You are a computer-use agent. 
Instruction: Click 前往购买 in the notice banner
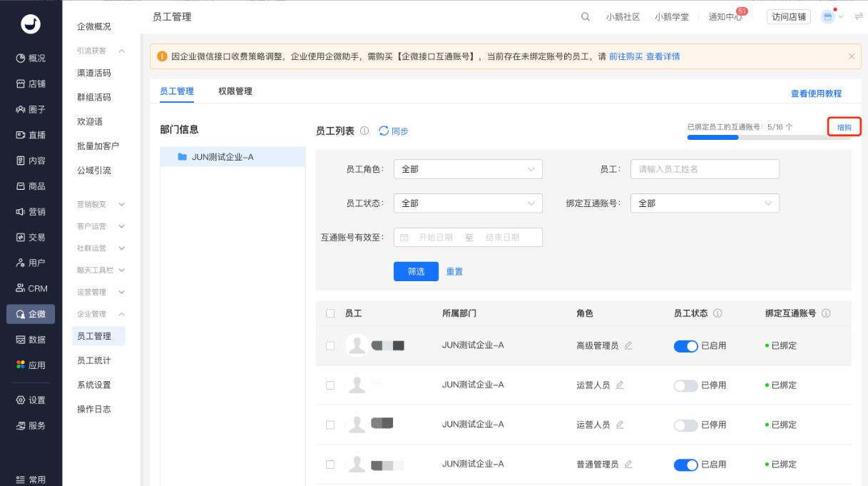click(626, 56)
